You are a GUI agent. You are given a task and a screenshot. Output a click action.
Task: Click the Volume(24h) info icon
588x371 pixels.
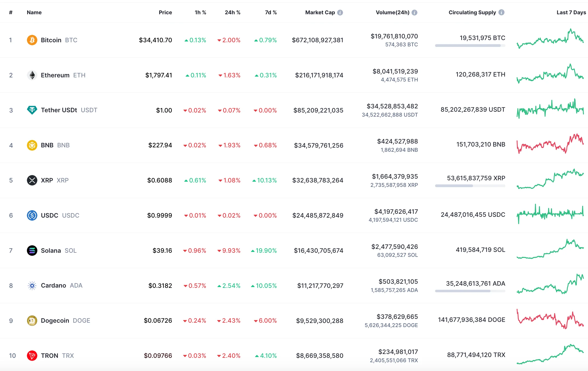415,13
